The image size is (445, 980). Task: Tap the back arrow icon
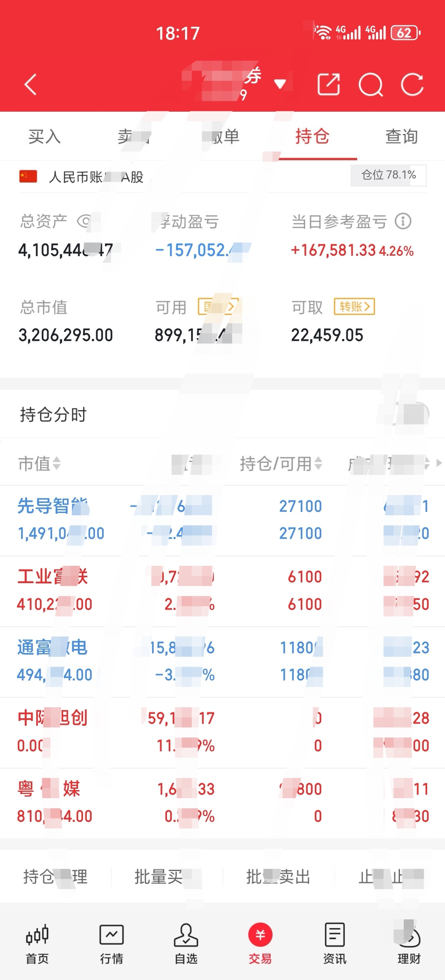pos(30,84)
